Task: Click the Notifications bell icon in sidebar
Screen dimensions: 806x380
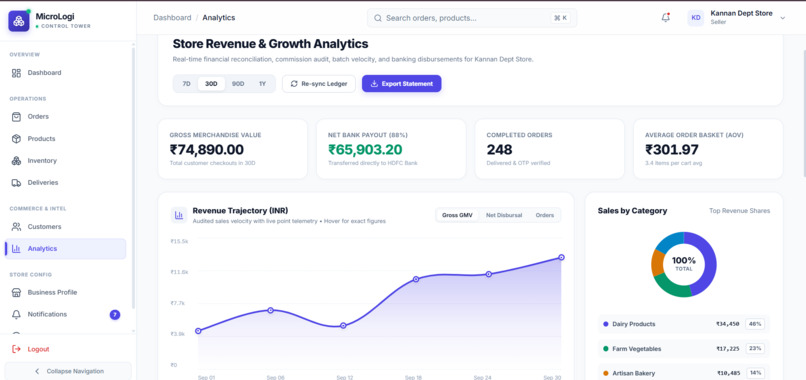Action: coord(16,314)
